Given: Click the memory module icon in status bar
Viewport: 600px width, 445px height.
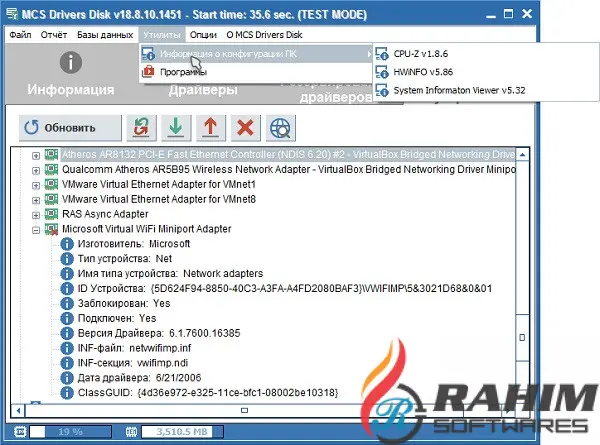Looking at the screenshot, I should coord(132,432).
